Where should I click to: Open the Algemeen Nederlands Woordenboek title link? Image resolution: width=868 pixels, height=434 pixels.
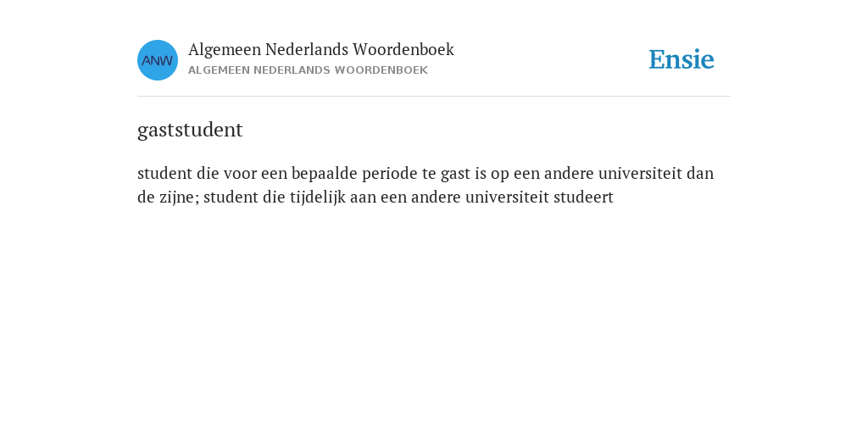click(321, 50)
